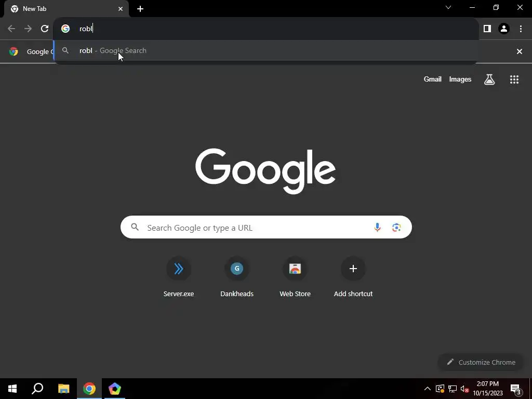Click the forward navigation arrow
This screenshot has height=399, width=532.
[28, 29]
